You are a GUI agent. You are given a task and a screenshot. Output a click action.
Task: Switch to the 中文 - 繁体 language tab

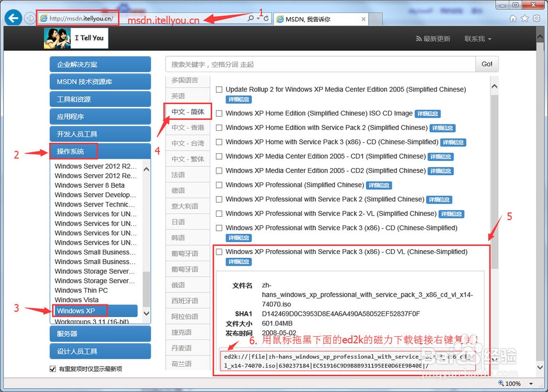[187, 159]
